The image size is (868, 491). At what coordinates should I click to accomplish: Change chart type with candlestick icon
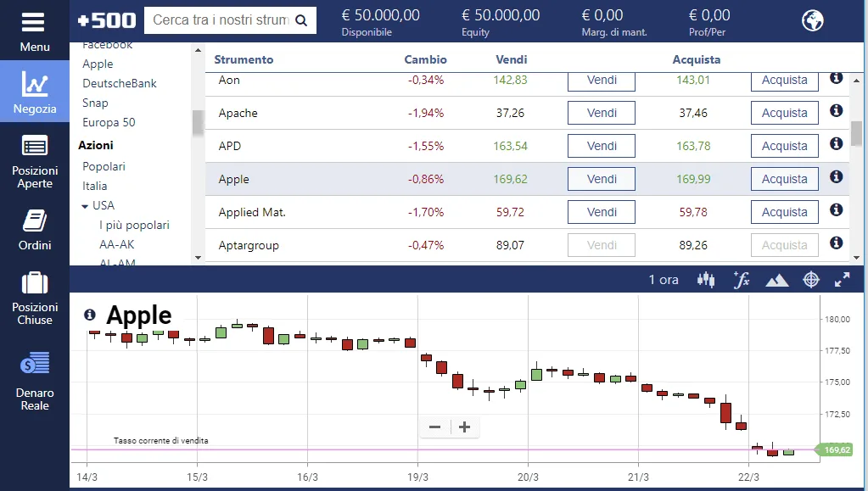tap(706, 280)
